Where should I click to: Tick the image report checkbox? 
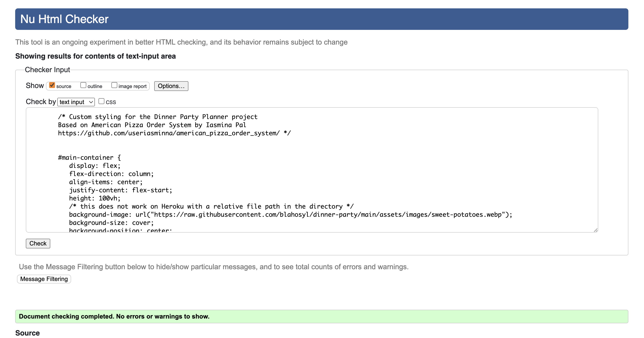114,85
